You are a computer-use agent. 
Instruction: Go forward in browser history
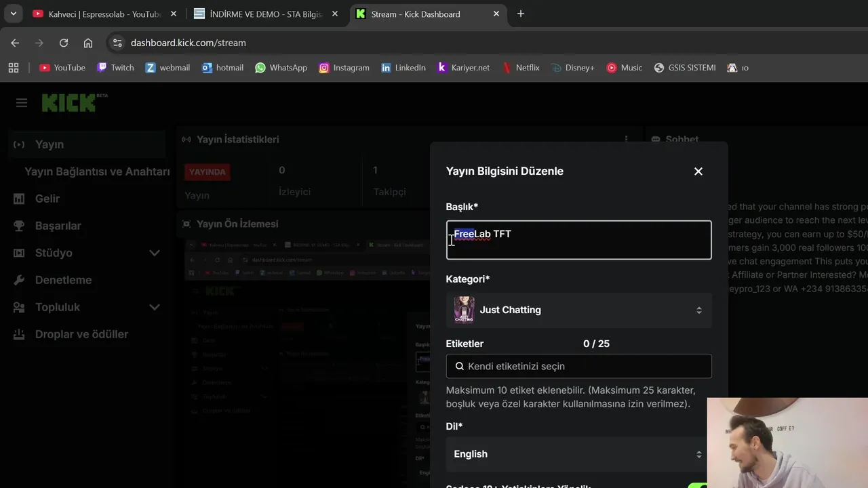point(39,43)
